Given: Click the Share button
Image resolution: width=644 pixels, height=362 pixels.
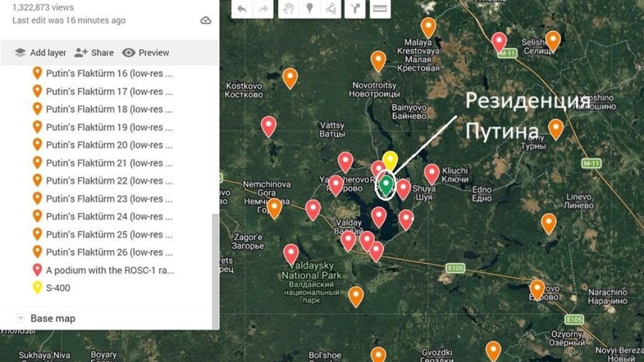Looking at the screenshot, I should pyautogui.click(x=94, y=53).
